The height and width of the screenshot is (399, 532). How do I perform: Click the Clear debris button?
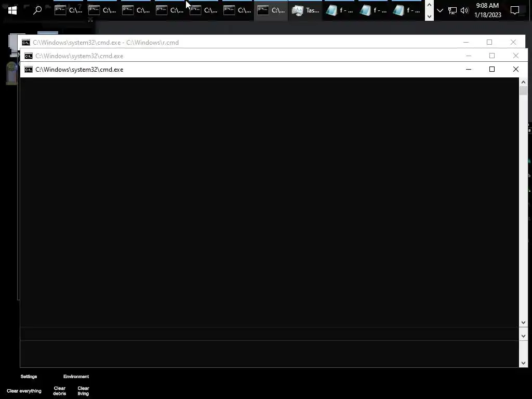59,391
